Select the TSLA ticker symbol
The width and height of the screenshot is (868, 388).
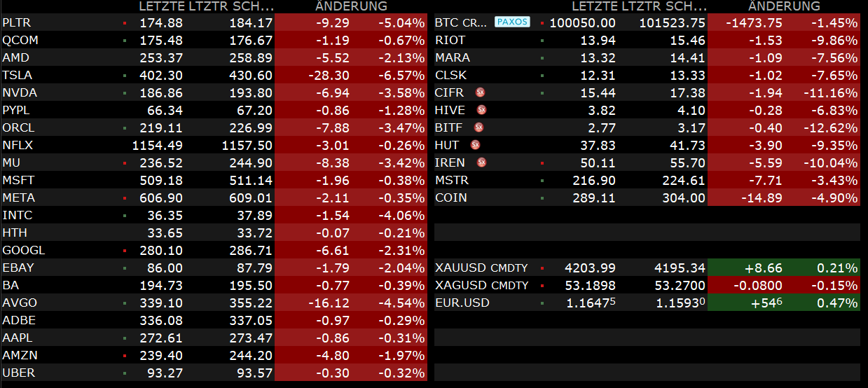(x=18, y=75)
